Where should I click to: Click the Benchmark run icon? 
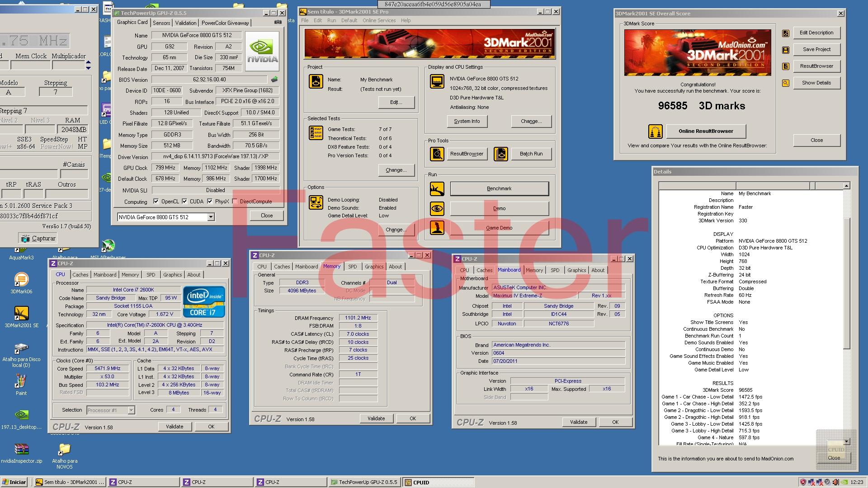(x=437, y=189)
